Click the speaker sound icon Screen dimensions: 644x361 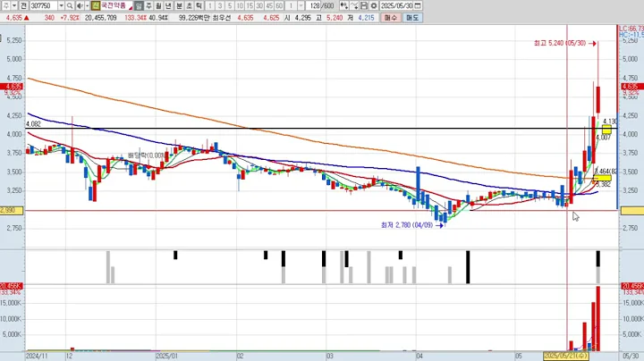[80, 5]
